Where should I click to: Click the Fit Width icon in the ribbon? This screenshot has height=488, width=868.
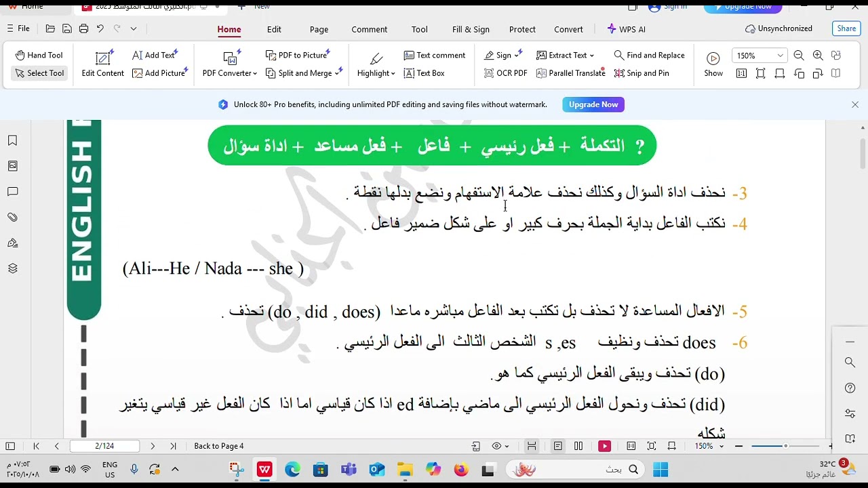[780, 73]
